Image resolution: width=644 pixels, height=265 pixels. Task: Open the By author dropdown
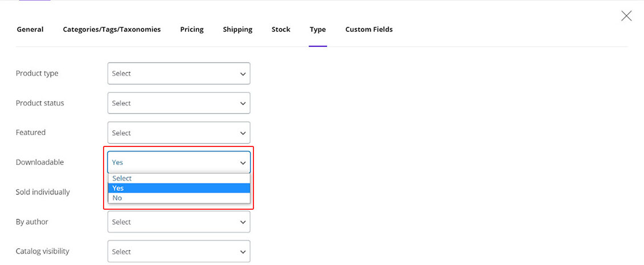[178, 222]
